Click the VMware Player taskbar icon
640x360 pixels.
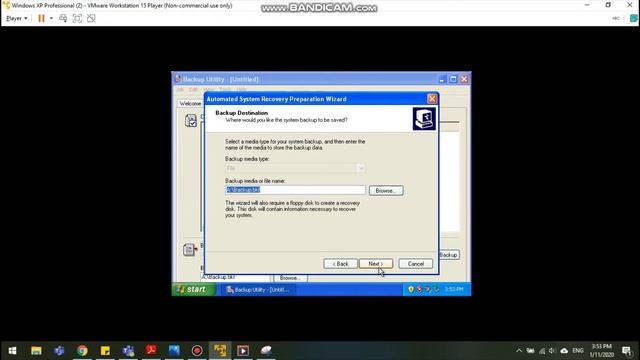click(220, 351)
